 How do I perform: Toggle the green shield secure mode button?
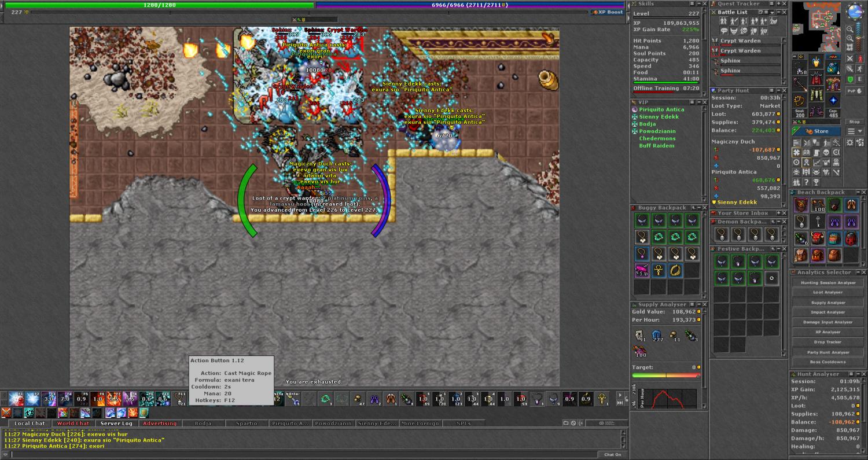click(850, 79)
